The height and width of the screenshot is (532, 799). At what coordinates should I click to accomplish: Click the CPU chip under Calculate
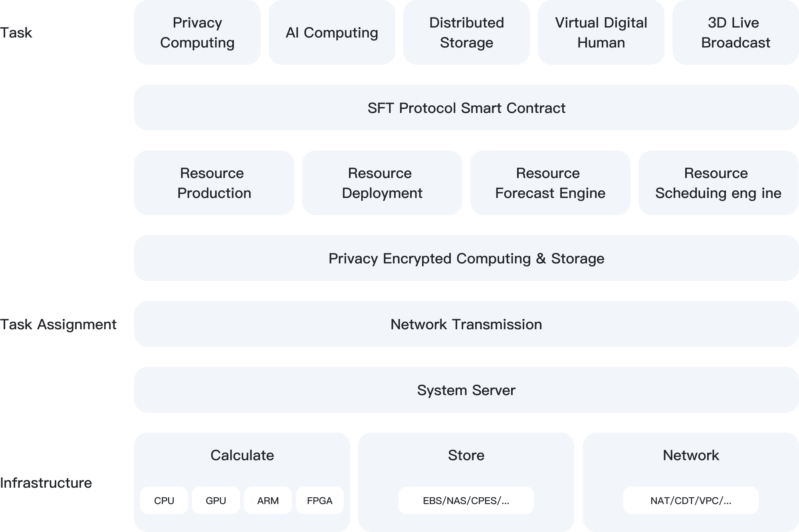click(x=164, y=500)
